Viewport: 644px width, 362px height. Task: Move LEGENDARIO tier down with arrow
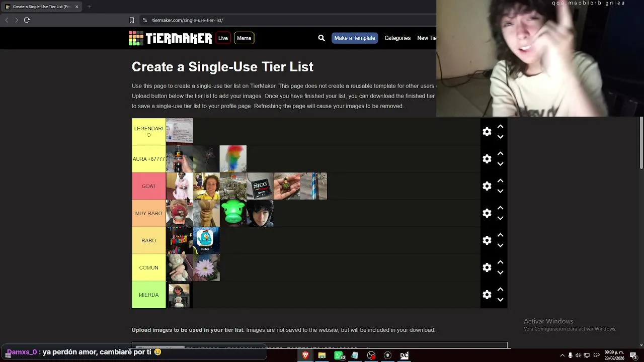click(500, 137)
